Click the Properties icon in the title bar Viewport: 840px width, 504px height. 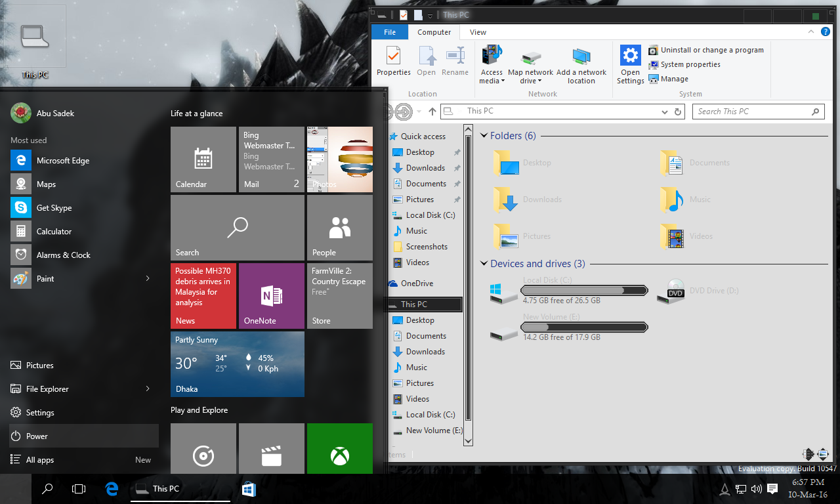click(x=403, y=15)
